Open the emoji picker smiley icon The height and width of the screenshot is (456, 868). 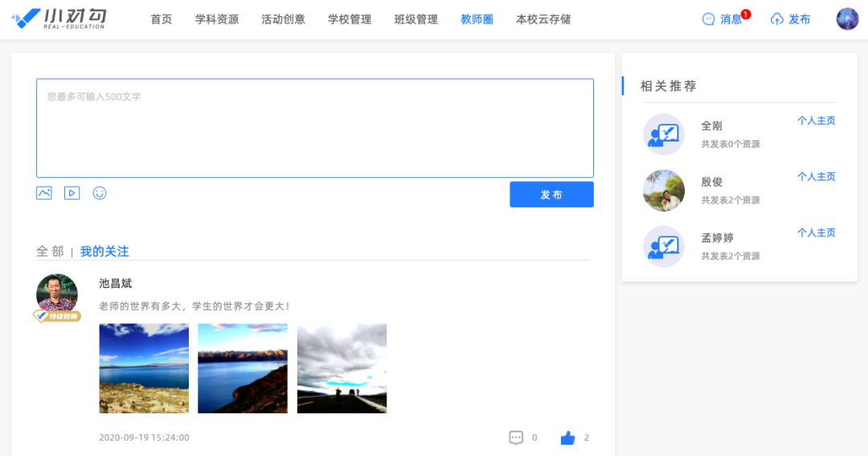pos(100,193)
